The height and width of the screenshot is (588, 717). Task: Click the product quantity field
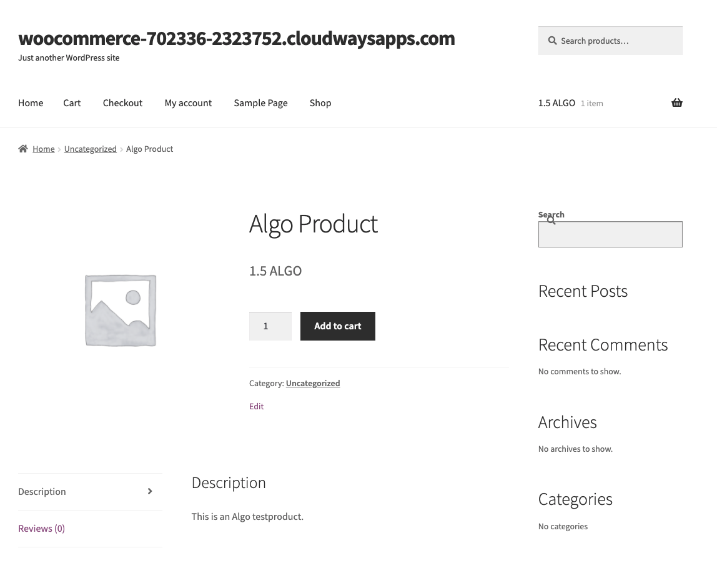pos(270,326)
